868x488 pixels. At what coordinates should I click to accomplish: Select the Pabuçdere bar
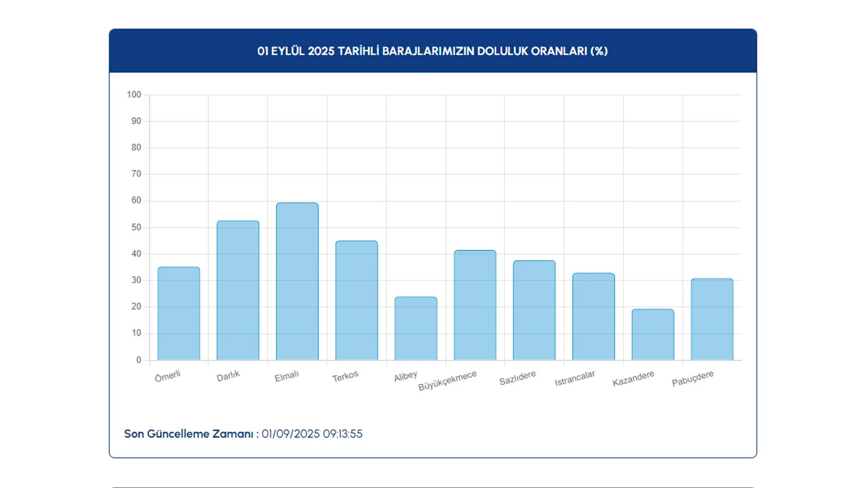712,319
